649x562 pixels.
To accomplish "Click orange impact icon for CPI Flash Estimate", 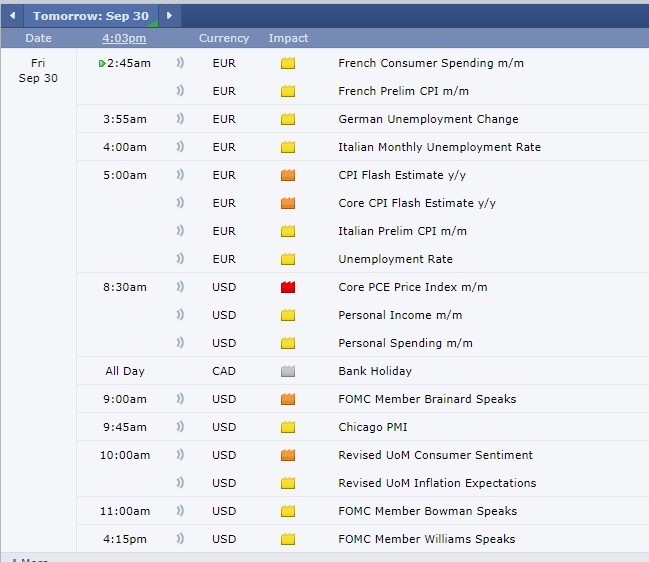I will click(x=288, y=175).
